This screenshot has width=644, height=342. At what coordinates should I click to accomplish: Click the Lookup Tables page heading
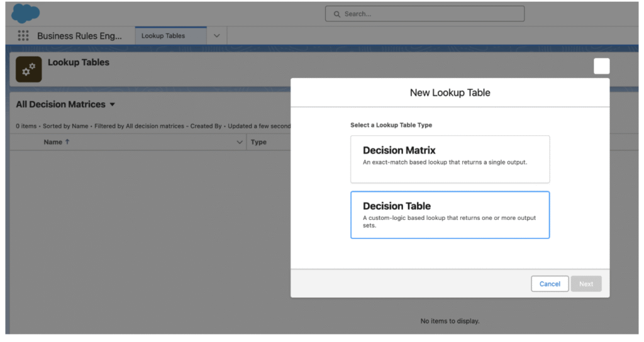(x=79, y=62)
